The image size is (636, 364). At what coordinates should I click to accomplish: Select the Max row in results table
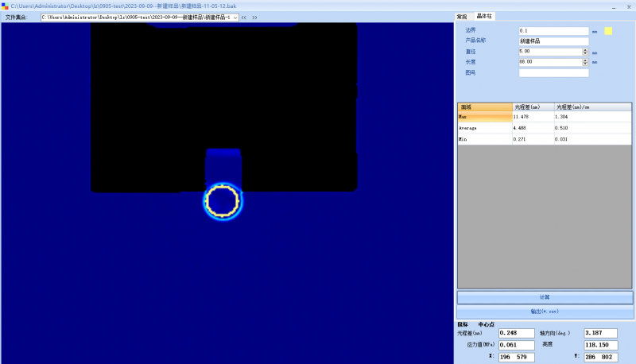(485, 117)
